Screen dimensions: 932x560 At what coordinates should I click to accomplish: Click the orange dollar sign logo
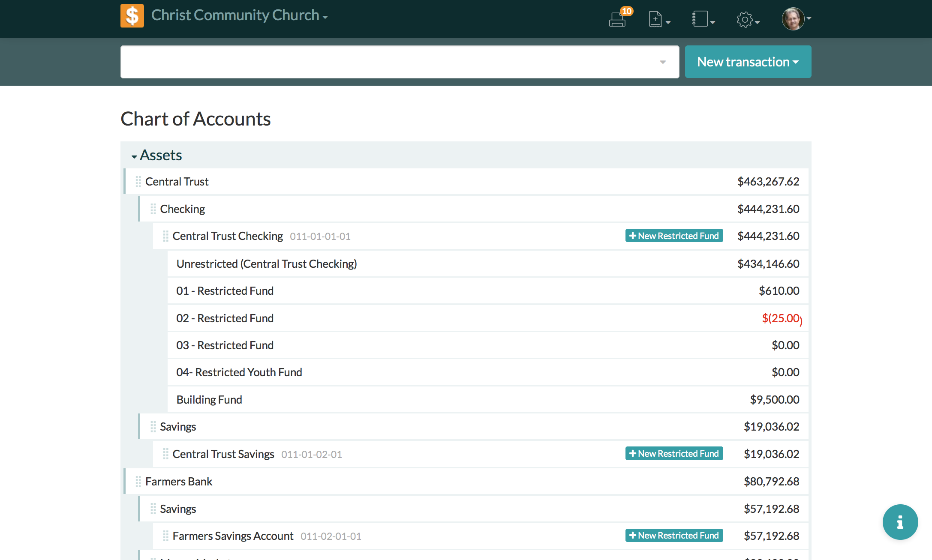point(132,16)
